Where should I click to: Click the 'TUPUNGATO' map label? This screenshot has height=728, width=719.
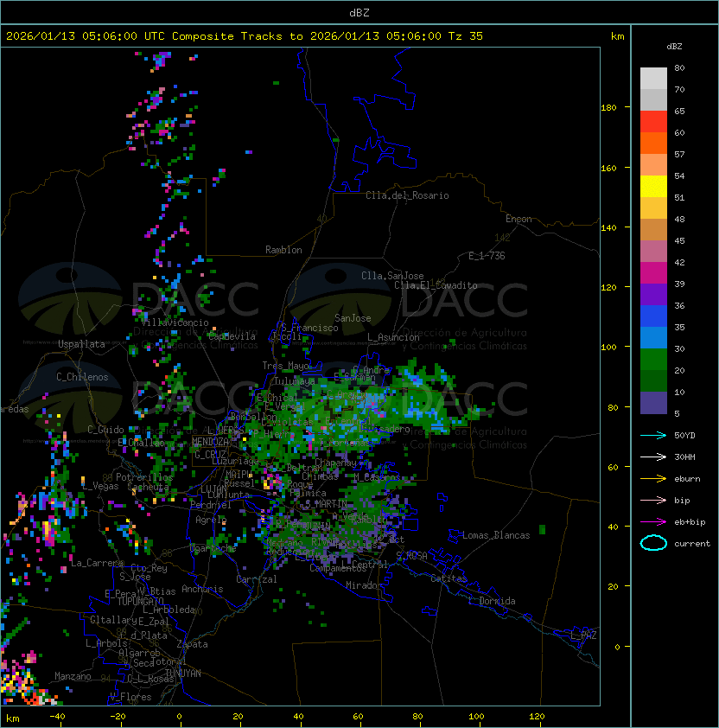140,601
